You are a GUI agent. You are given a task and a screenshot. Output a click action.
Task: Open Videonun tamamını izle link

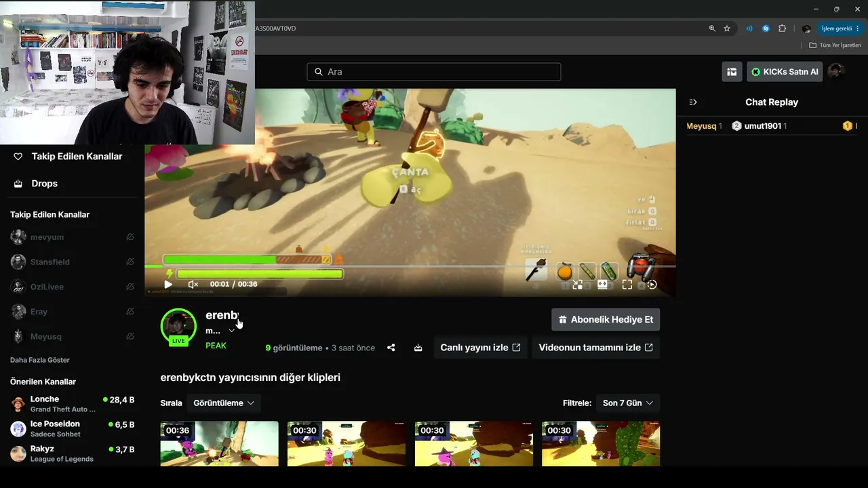[596, 348]
